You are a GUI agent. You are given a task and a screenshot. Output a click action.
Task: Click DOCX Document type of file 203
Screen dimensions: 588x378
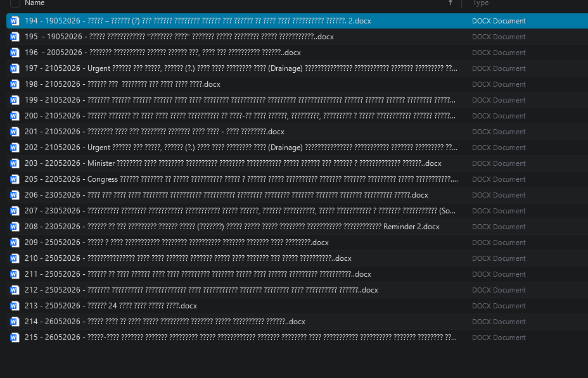point(499,163)
